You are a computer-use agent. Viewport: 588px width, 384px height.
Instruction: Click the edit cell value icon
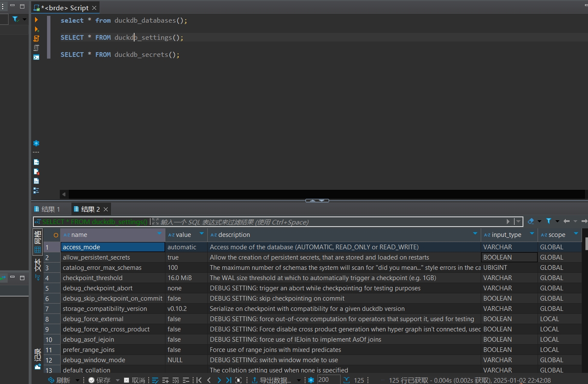coord(155,380)
